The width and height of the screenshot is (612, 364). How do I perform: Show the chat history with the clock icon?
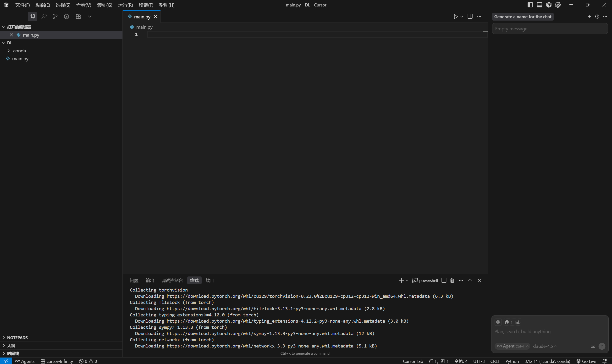pos(597,17)
